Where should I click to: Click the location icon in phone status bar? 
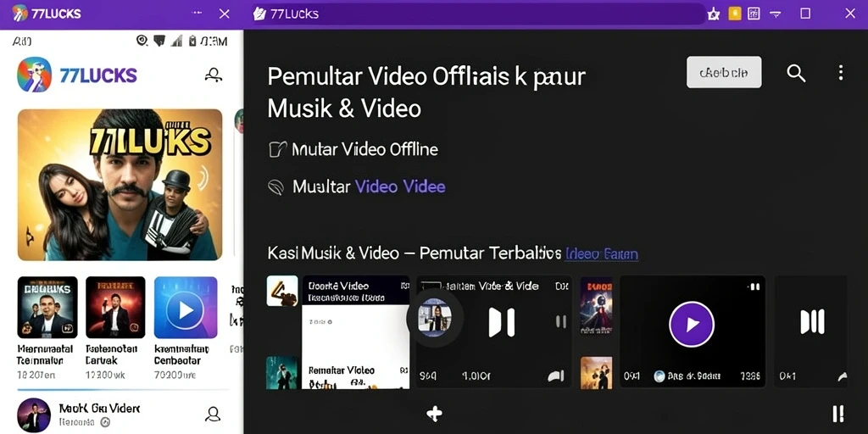[142, 41]
